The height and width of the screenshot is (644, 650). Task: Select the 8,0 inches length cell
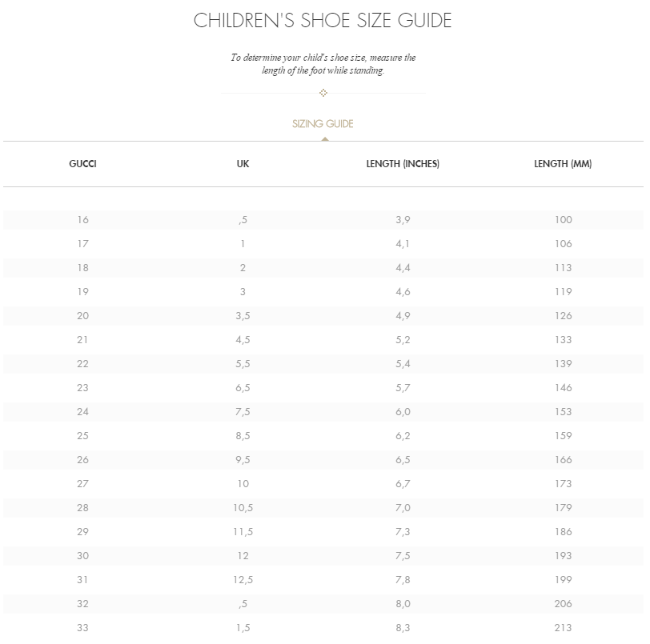click(403, 604)
